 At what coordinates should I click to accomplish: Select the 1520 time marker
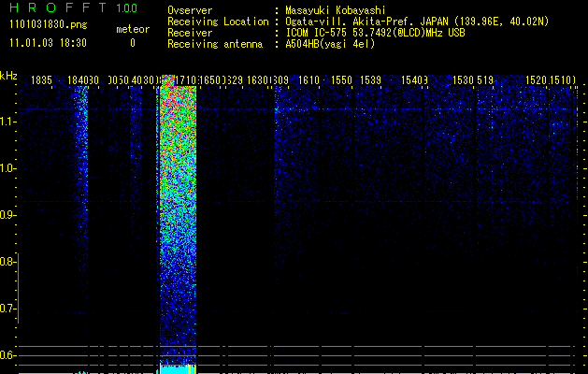[x=536, y=80]
